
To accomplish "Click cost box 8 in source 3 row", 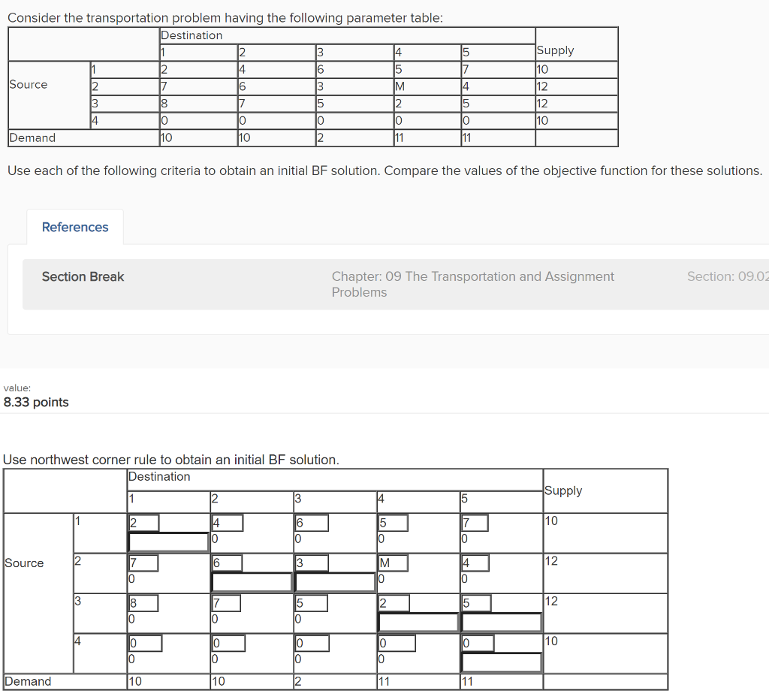I will pyautogui.click(x=143, y=603).
